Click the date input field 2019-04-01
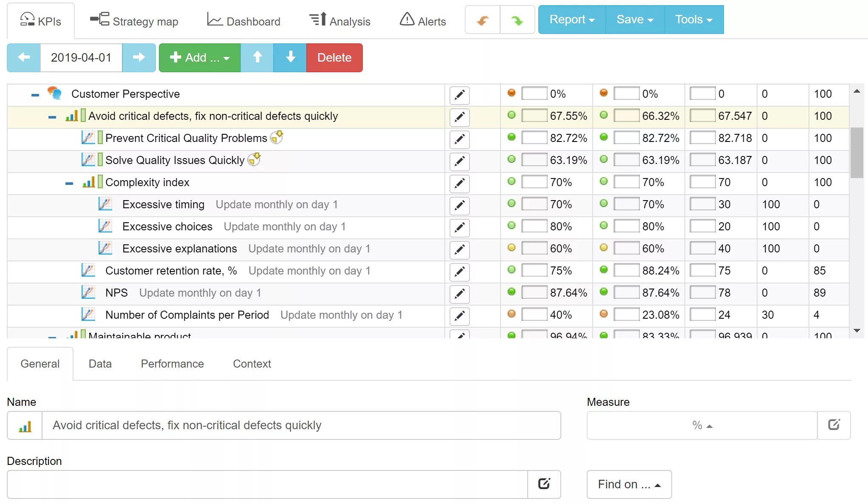Image resolution: width=868 pixels, height=504 pixels. click(82, 58)
